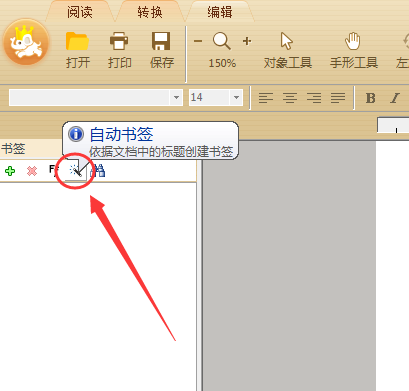
Task: Align text left
Action: tap(266, 98)
